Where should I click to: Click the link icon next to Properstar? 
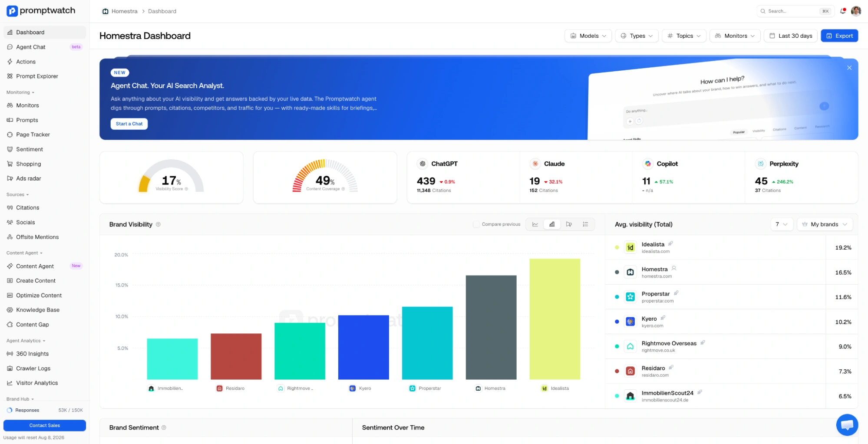[x=676, y=293]
